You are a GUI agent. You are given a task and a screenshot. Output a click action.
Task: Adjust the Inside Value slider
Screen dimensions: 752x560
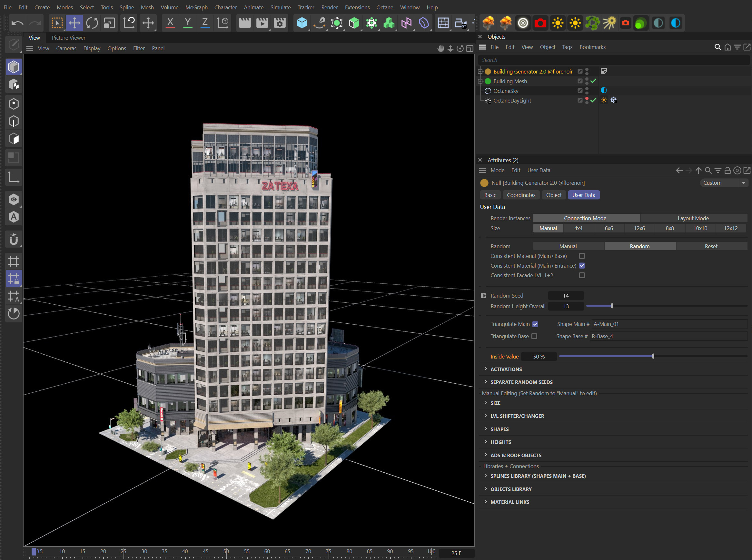coord(653,356)
